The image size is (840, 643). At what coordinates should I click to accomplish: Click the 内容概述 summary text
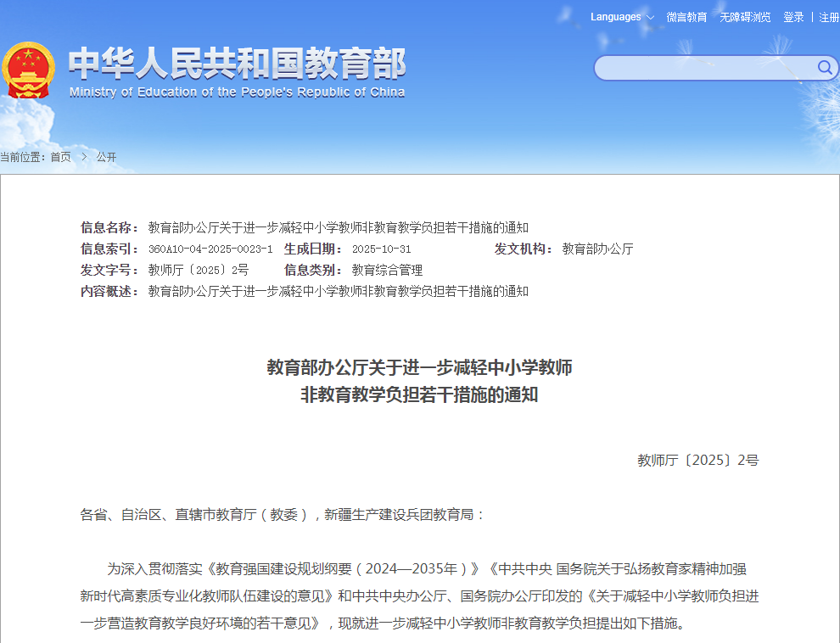pos(338,292)
